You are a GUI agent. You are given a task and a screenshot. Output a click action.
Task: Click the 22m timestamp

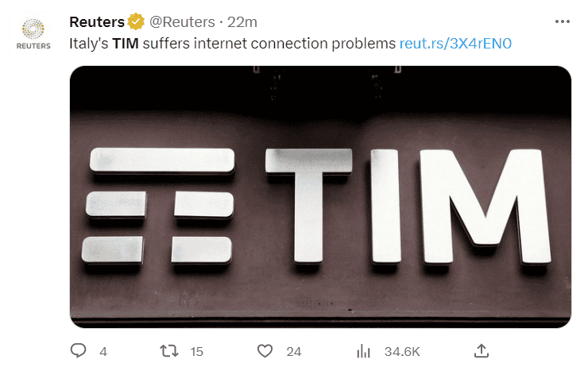pos(242,22)
